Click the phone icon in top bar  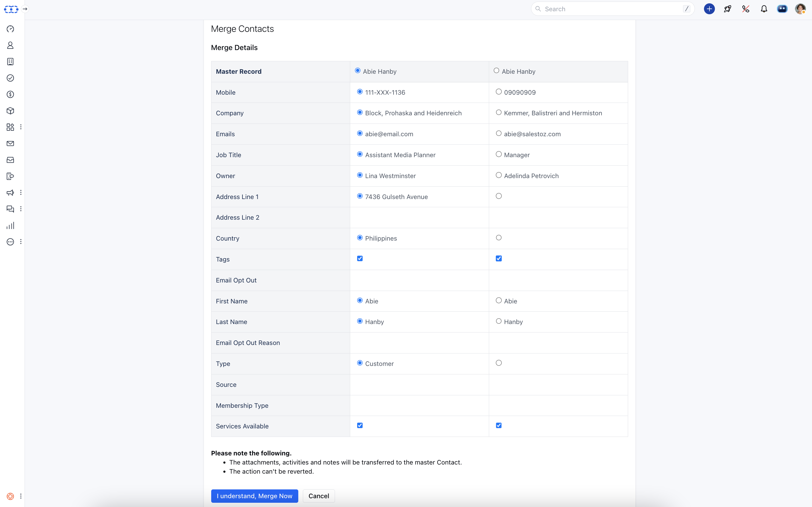coord(746,9)
